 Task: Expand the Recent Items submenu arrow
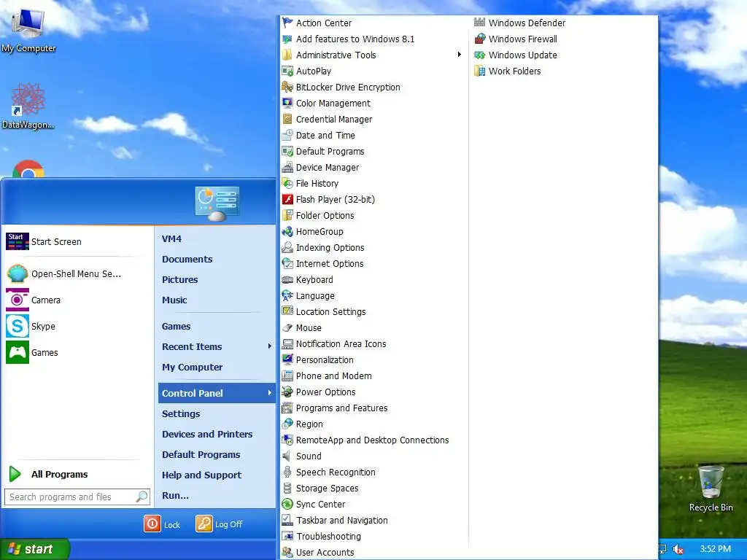[x=270, y=346]
